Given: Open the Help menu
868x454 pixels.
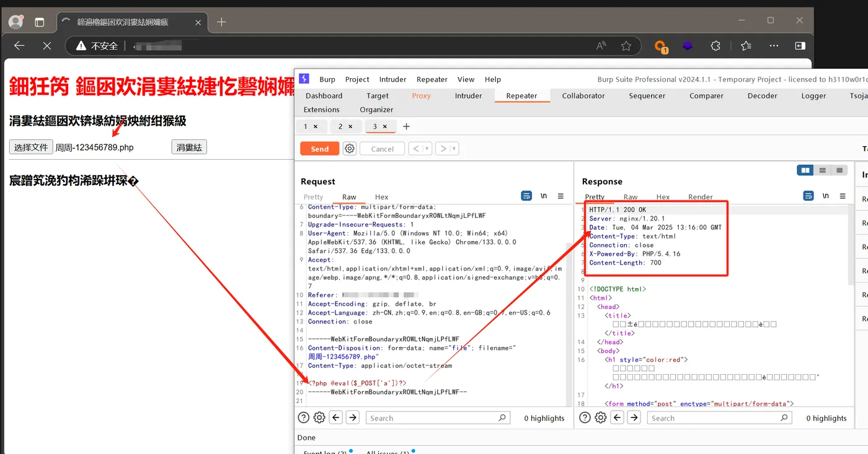Looking at the screenshot, I should coord(493,79).
